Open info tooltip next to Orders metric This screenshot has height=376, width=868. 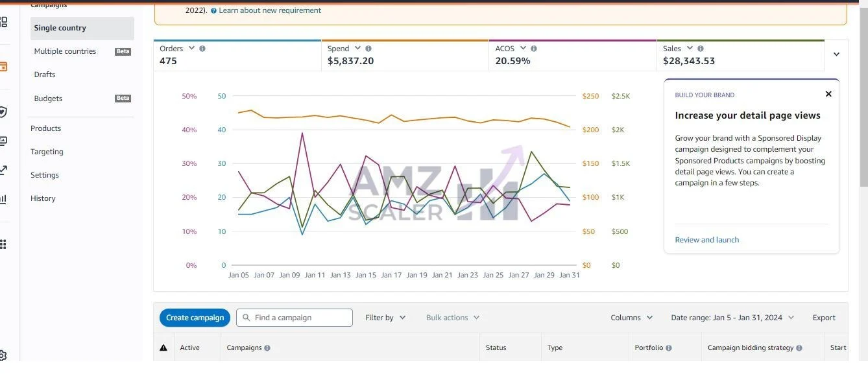tap(202, 49)
